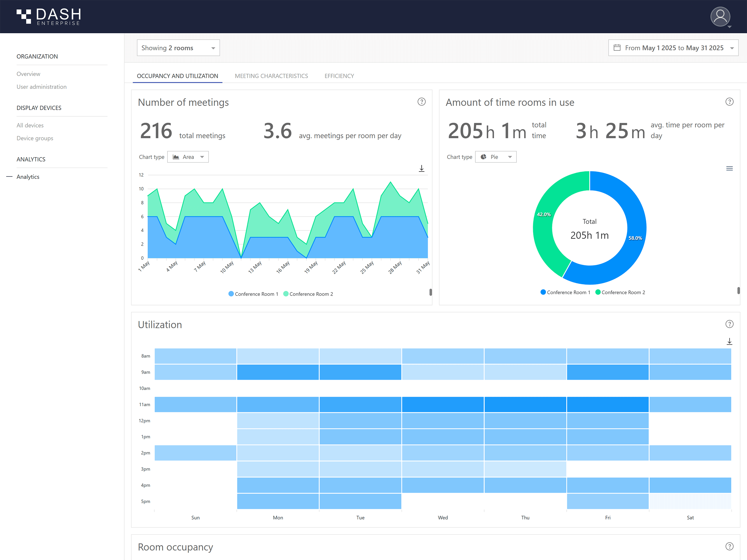Screen dimensions: 747x560
Task: Click the Tuesday 5pm heatmap cell
Action: pos(360,501)
